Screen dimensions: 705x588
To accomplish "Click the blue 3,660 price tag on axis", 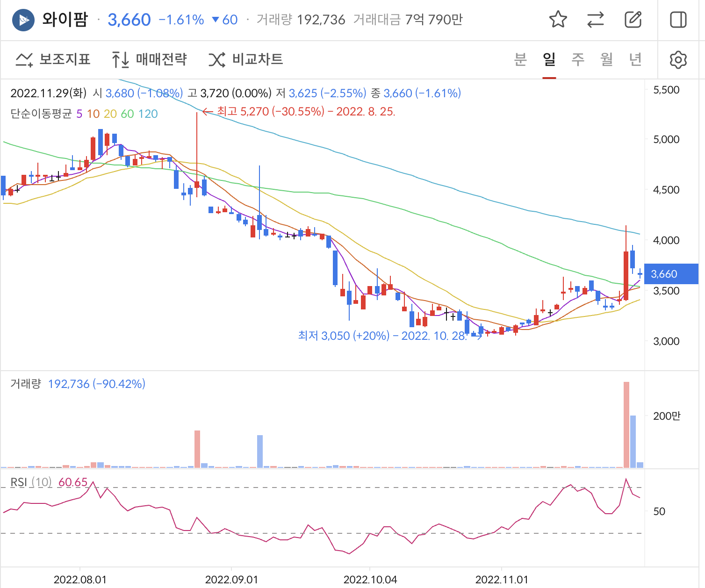I will point(671,274).
